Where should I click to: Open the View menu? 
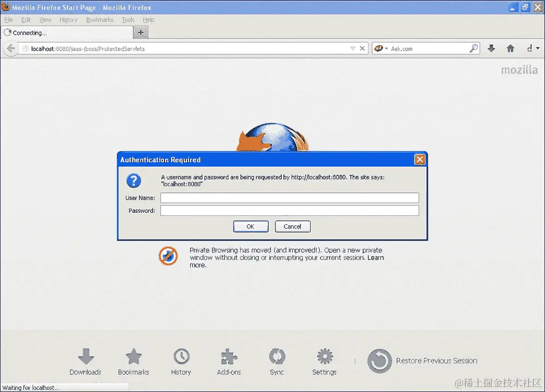45,20
